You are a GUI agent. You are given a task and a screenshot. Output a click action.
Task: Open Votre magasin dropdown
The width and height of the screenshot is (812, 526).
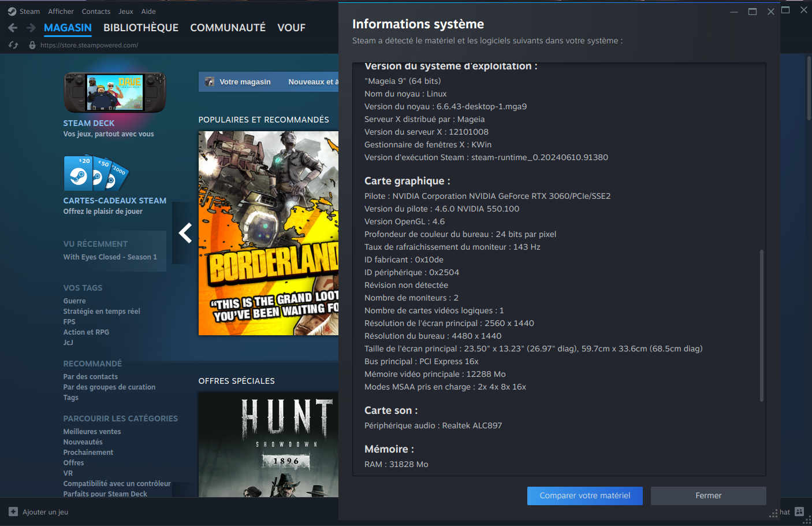coord(245,82)
